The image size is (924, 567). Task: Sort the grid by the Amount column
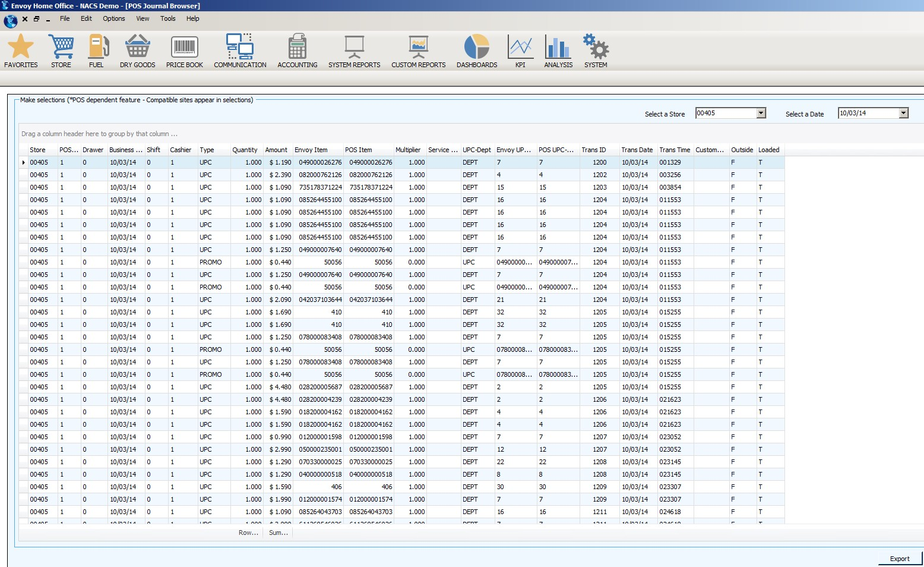[x=276, y=150]
